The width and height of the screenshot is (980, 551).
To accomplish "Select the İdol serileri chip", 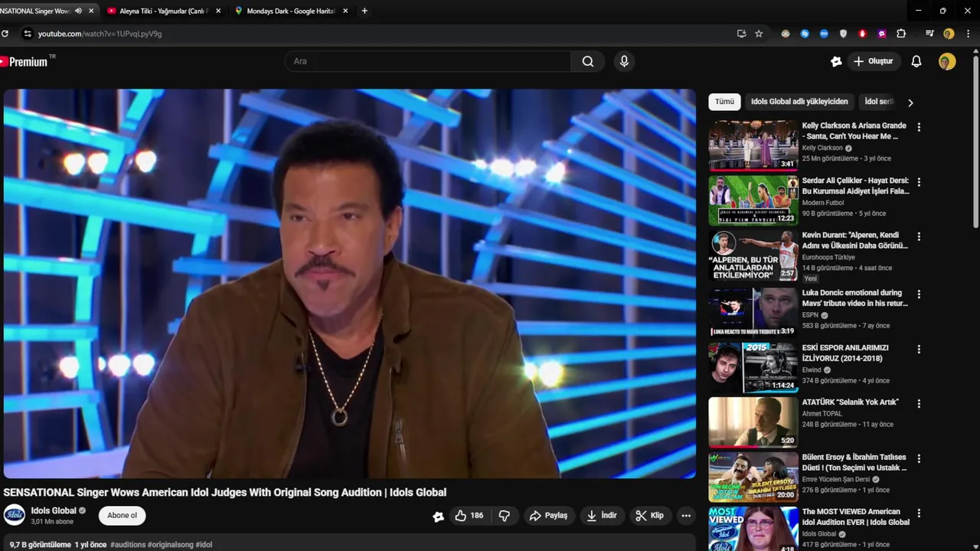I will tap(879, 102).
